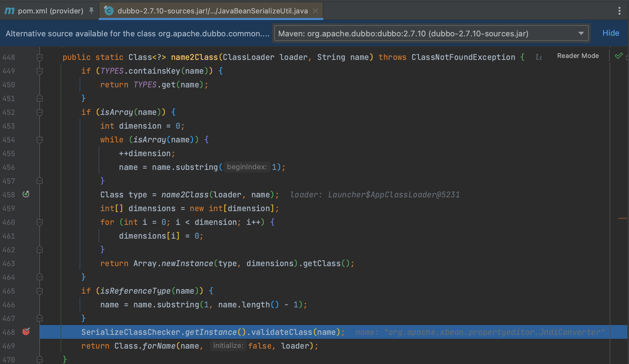The height and width of the screenshot is (364, 629).
Task: Click the ++dimension statement on line 455
Action: [x=147, y=154]
